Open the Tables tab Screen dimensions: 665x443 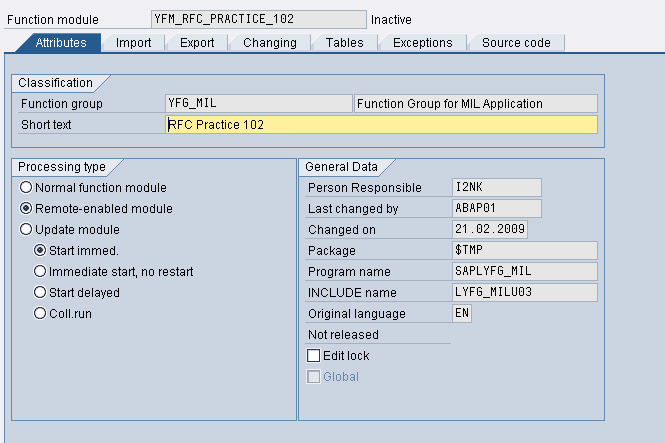[x=344, y=43]
